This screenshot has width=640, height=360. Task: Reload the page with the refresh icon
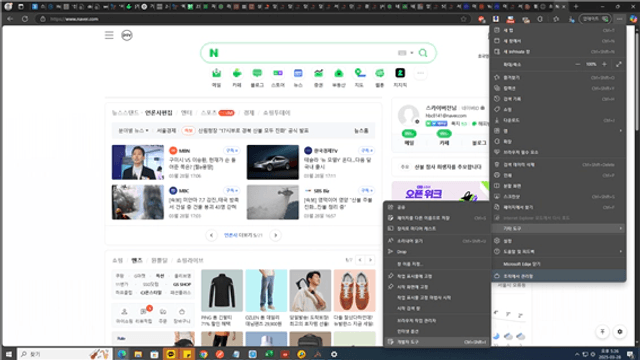(25, 19)
